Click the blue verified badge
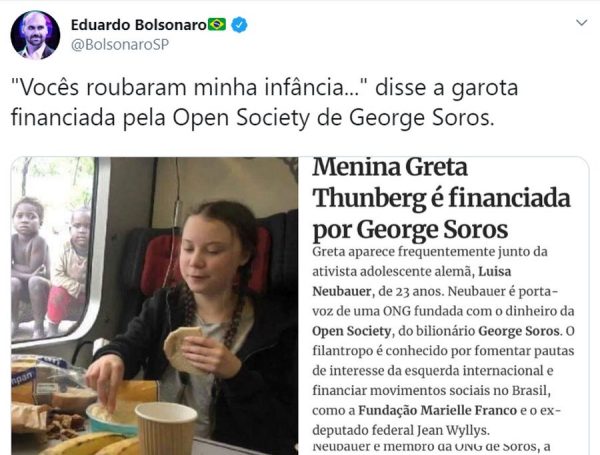Viewport: 600px width, 455px height. tap(239, 25)
